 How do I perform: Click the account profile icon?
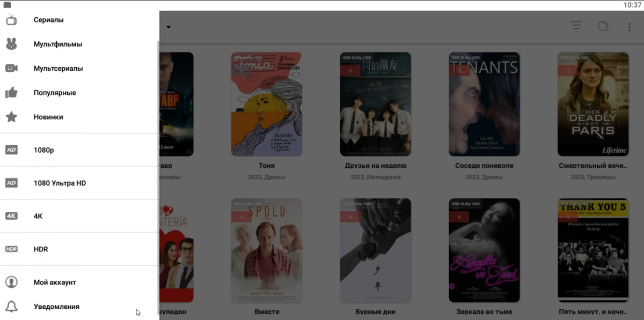click(11, 282)
